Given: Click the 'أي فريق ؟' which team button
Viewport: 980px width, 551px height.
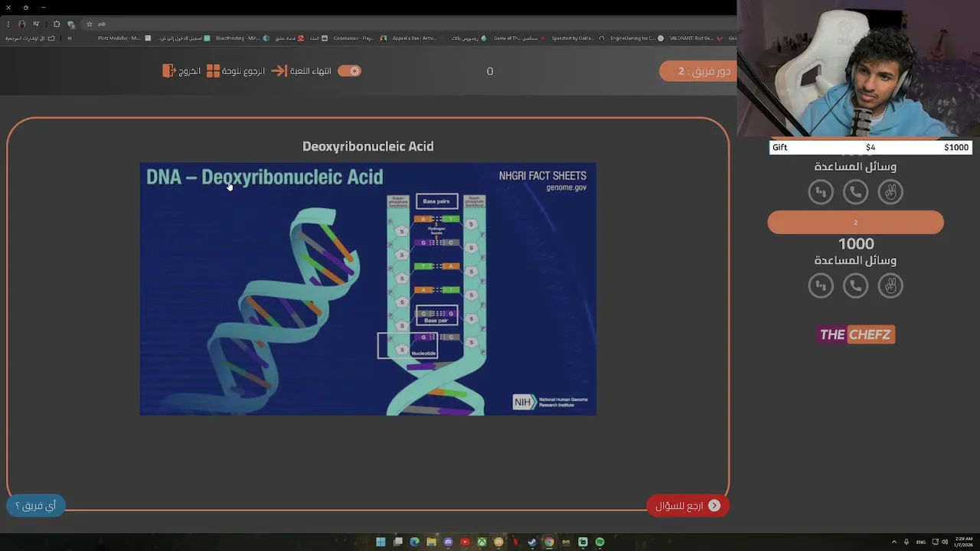Looking at the screenshot, I should pyautogui.click(x=36, y=506).
